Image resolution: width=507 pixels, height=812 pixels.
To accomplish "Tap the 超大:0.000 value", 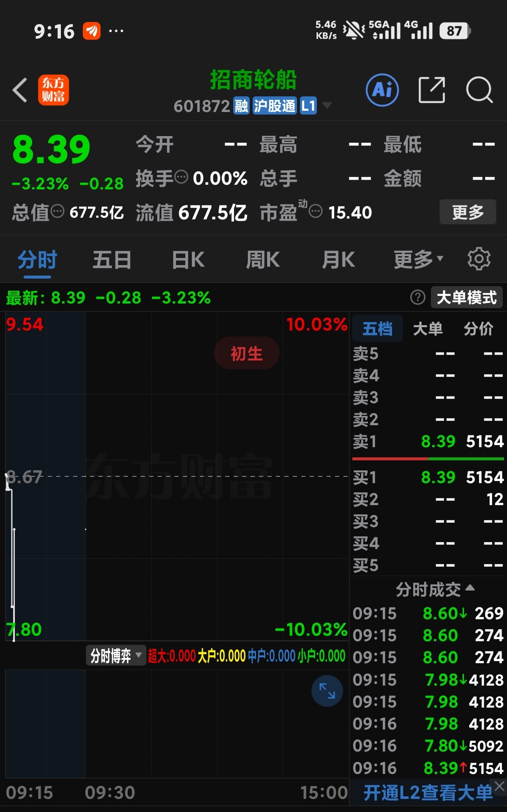I will coord(172,656).
